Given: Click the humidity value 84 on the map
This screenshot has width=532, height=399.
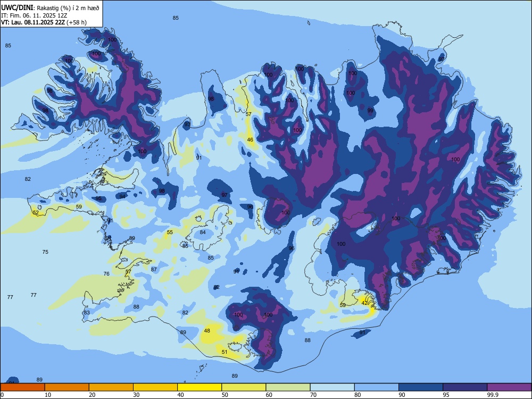Looking at the screenshot, I should click(203, 232).
